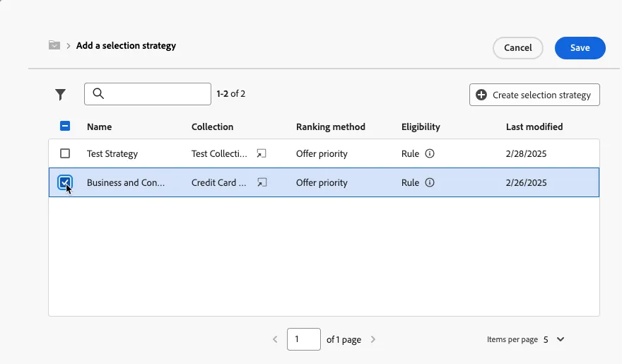Click Create selection strategy button
This screenshot has width=622, height=364.
tap(534, 95)
